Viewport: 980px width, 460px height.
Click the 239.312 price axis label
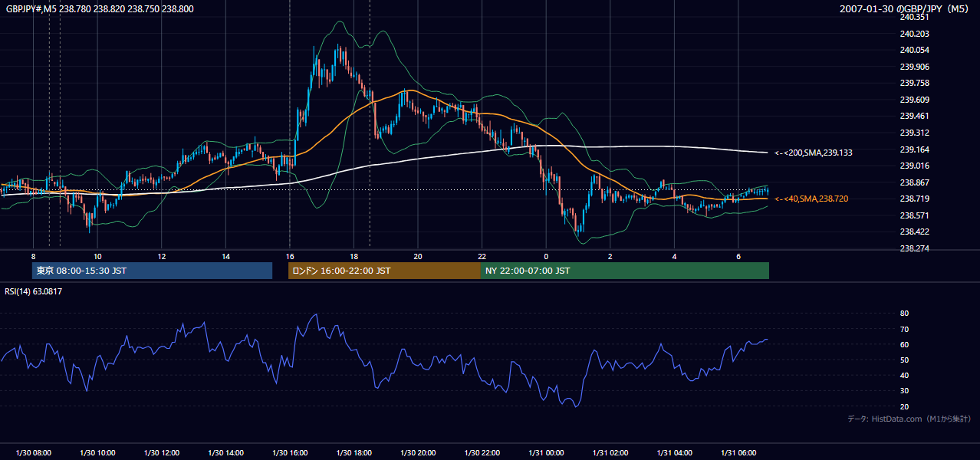pos(916,133)
